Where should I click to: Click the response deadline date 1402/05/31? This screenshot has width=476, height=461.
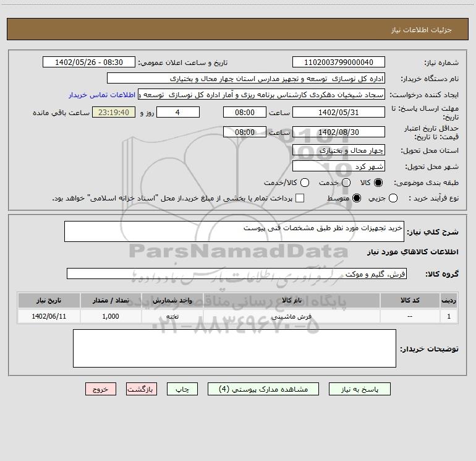pyautogui.click(x=339, y=113)
